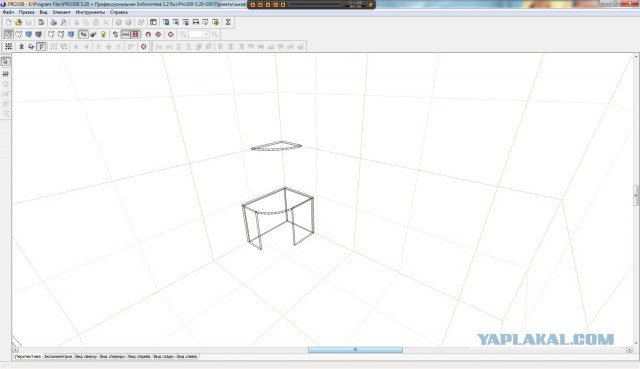
Task: Toggle the labels display button
Action: (83, 34)
